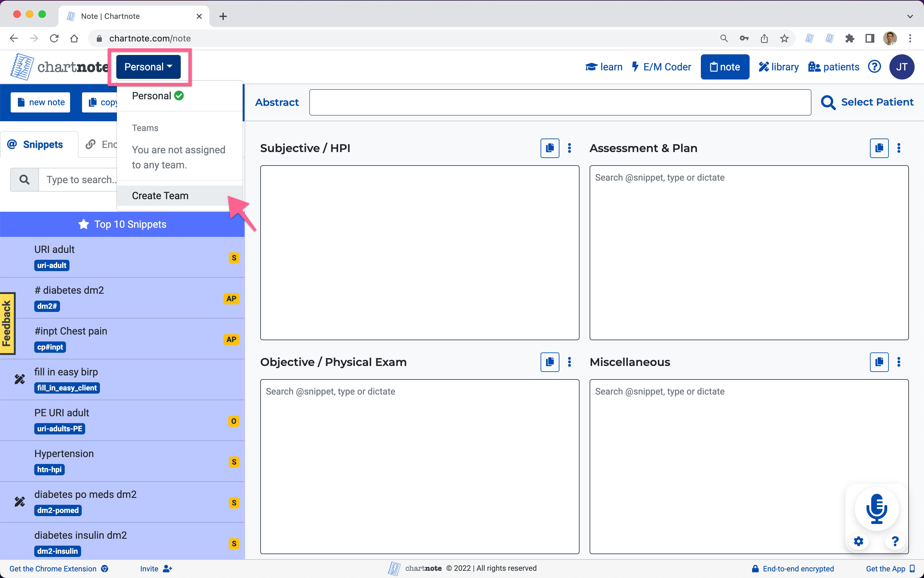Click the chartnote logo

pyautogui.click(x=60, y=67)
